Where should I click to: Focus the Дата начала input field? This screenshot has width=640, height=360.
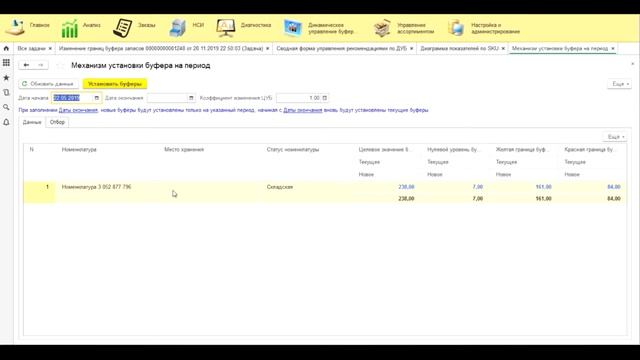point(72,98)
